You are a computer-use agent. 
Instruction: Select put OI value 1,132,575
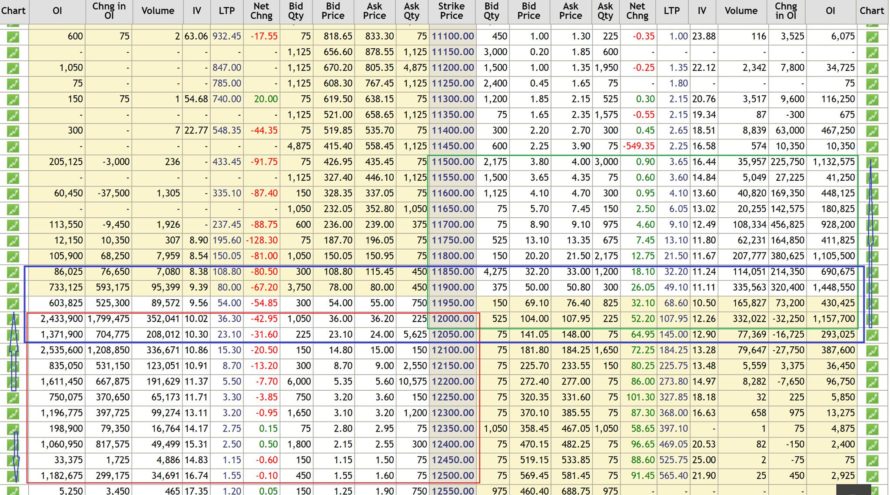tap(834, 162)
